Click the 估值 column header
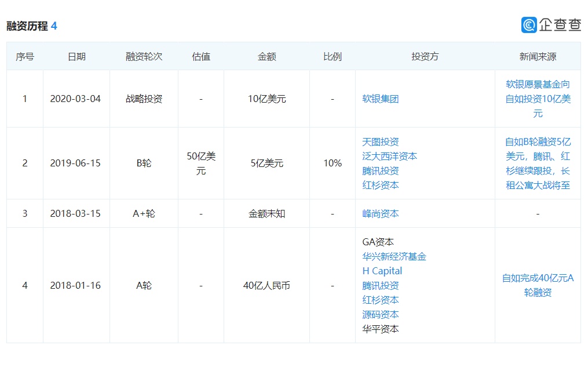Image resolution: width=588 pixels, height=367 pixels. tap(201, 57)
